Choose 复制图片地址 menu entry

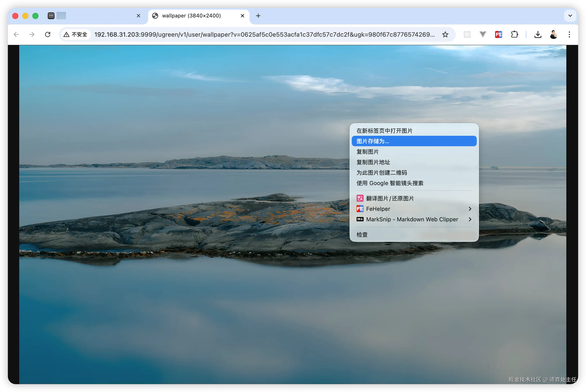tap(373, 162)
